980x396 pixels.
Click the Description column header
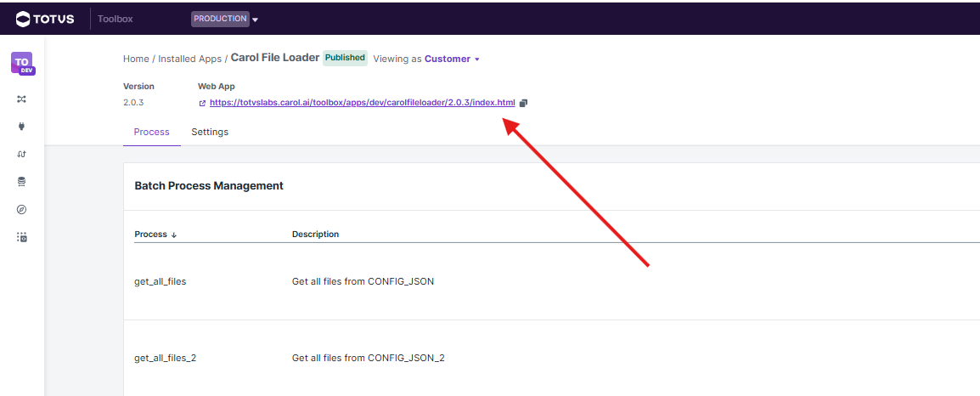tap(316, 234)
